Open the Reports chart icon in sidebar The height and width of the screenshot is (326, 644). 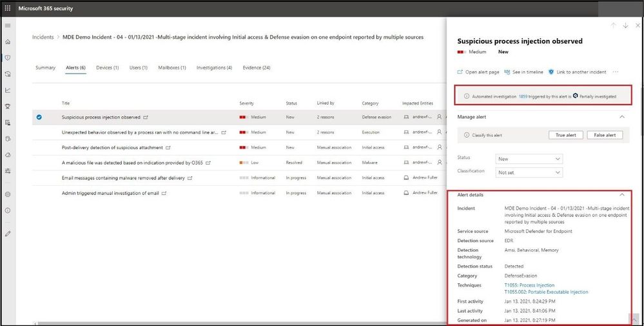coord(7,90)
